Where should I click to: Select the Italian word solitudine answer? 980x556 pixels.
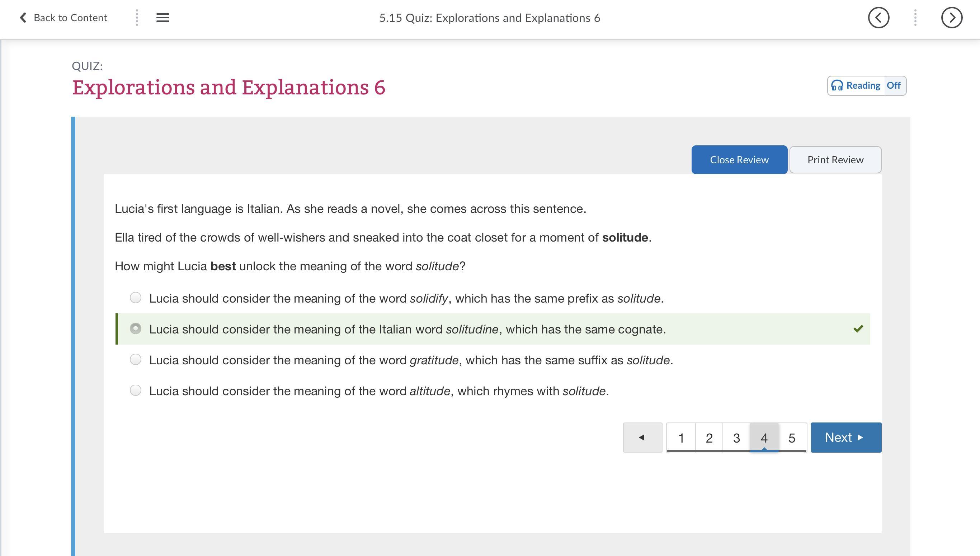coord(136,329)
